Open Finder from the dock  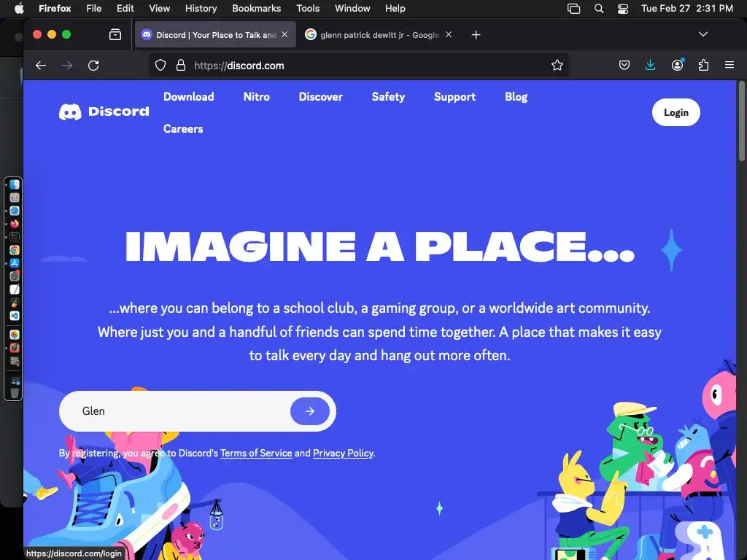(x=15, y=184)
